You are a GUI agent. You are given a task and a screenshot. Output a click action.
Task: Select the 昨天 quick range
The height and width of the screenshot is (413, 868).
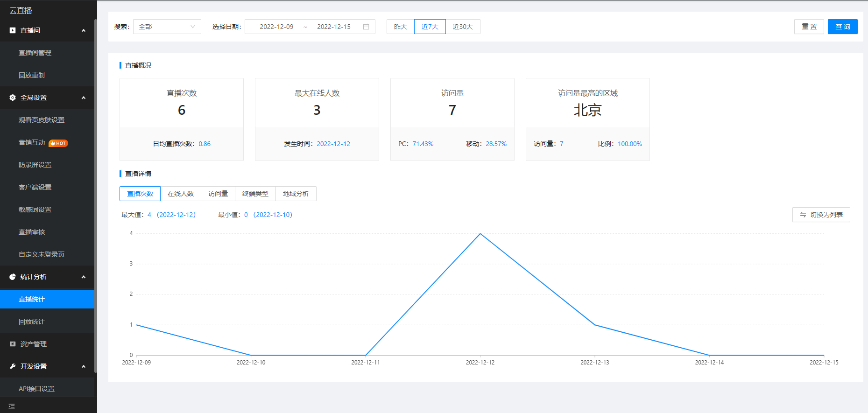tap(401, 27)
